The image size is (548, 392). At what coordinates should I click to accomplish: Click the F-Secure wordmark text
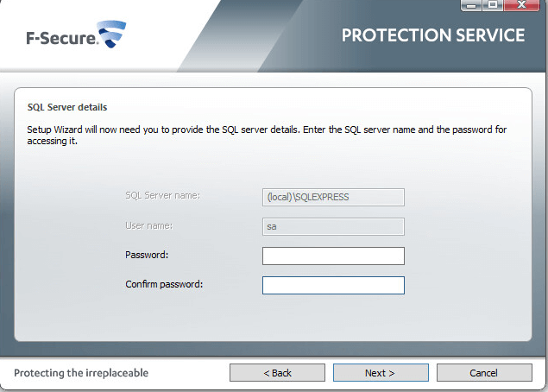[x=60, y=40]
